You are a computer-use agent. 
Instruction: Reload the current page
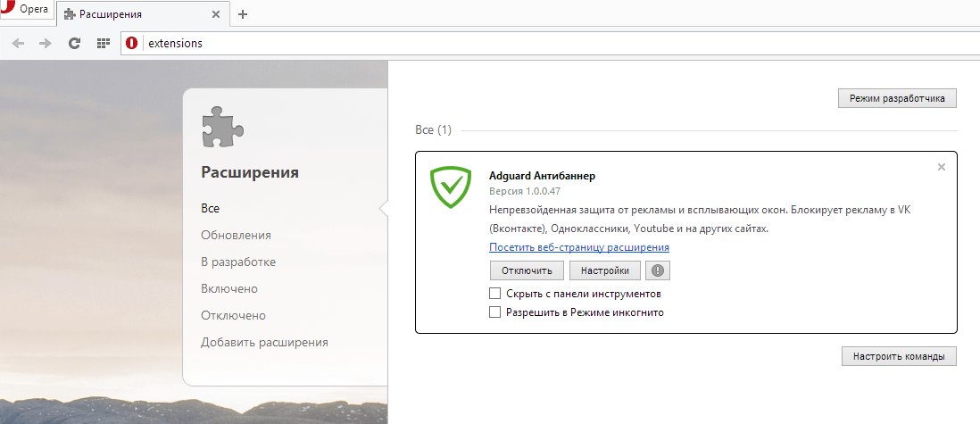click(x=74, y=43)
